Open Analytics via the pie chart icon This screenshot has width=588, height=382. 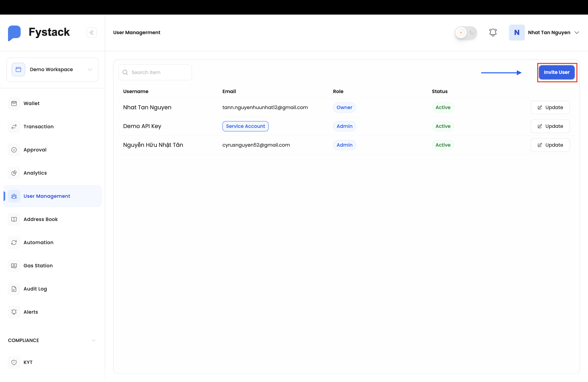tap(14, 173)
